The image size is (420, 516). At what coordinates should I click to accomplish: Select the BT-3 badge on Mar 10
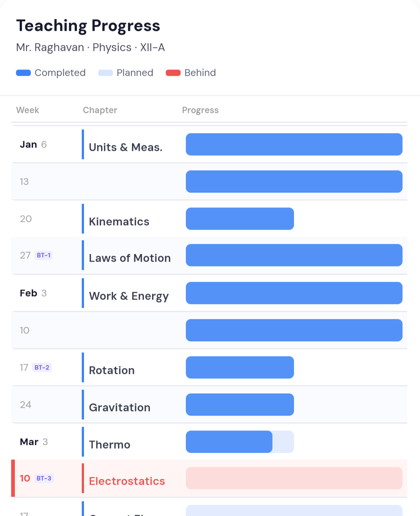point(43,478)
